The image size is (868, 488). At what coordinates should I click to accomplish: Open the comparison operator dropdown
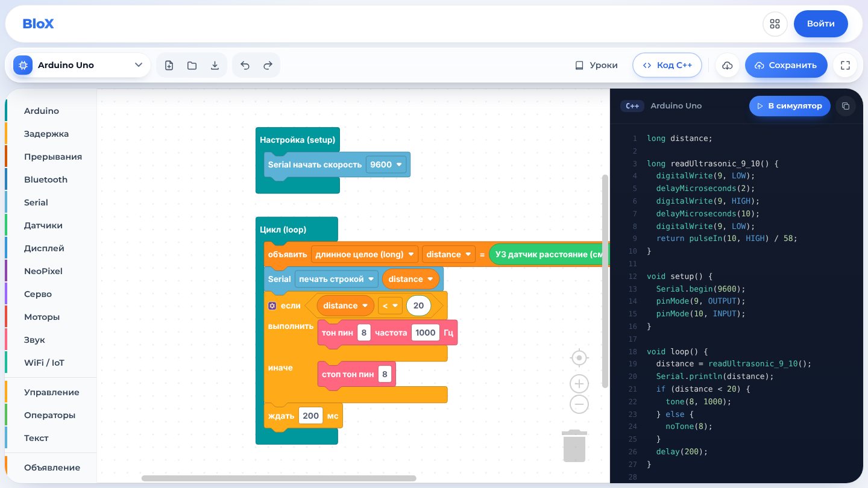(x=391, y=305)
